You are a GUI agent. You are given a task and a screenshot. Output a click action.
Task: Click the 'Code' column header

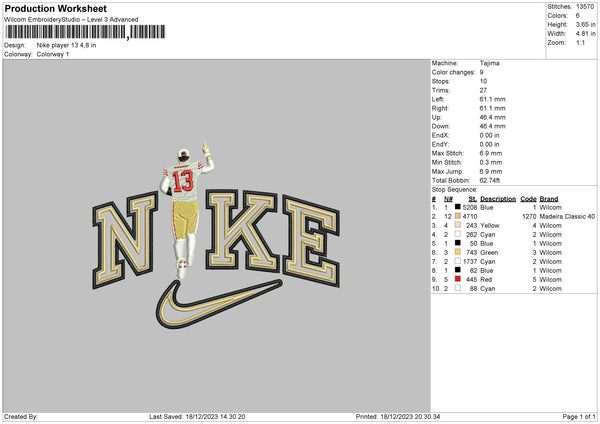click(x=528, y=199)
